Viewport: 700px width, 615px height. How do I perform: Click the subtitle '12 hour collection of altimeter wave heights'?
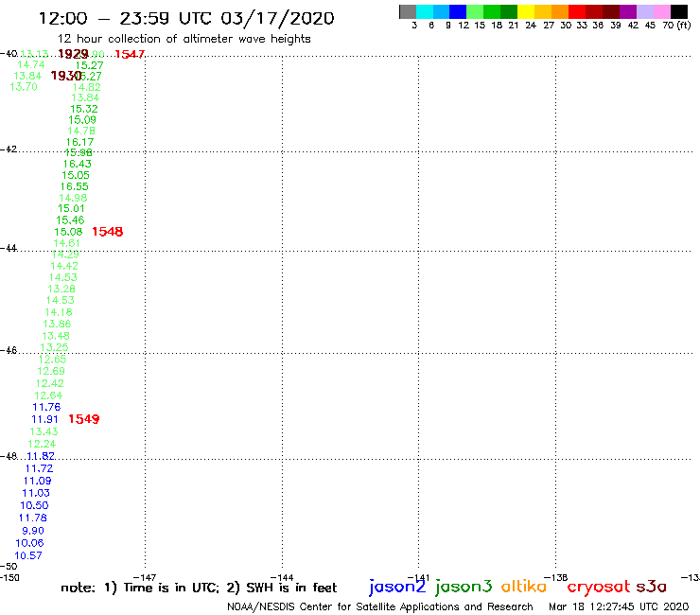point(184,40)
